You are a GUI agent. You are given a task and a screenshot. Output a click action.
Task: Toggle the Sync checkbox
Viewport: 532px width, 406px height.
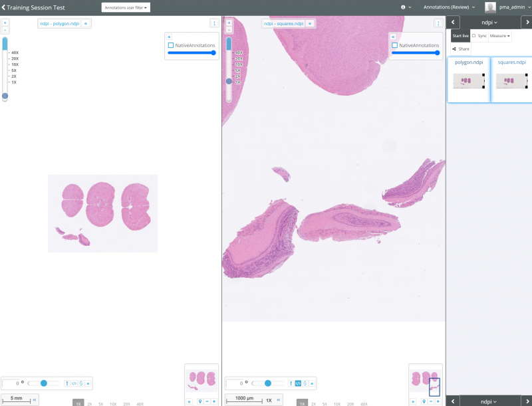(x=474, y=35)
